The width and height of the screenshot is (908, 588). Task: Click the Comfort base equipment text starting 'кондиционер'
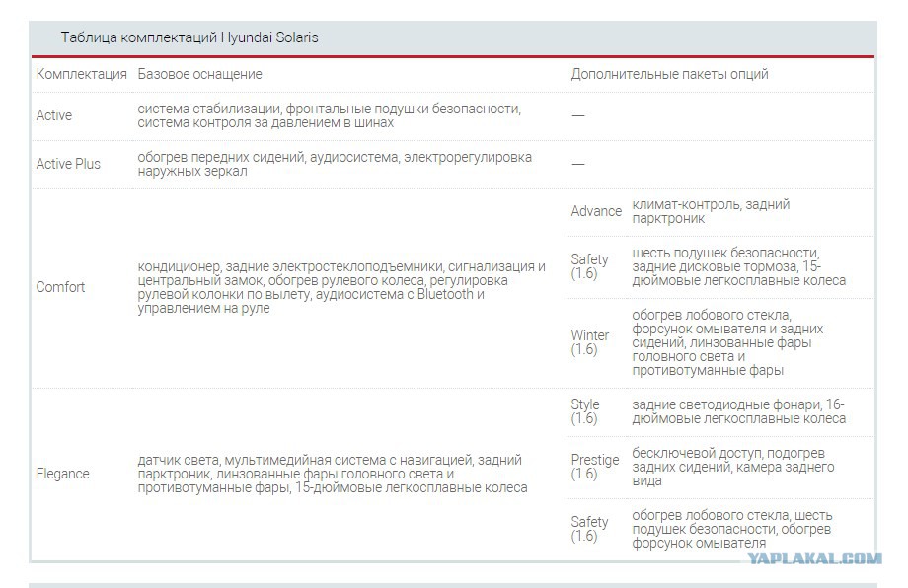coord(341,287)
